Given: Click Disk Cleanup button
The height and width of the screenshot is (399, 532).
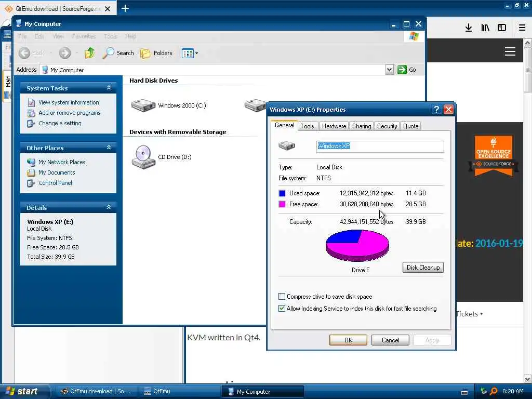Looking at the screenshot, I should pyautogui.click(x=423, y=268).
